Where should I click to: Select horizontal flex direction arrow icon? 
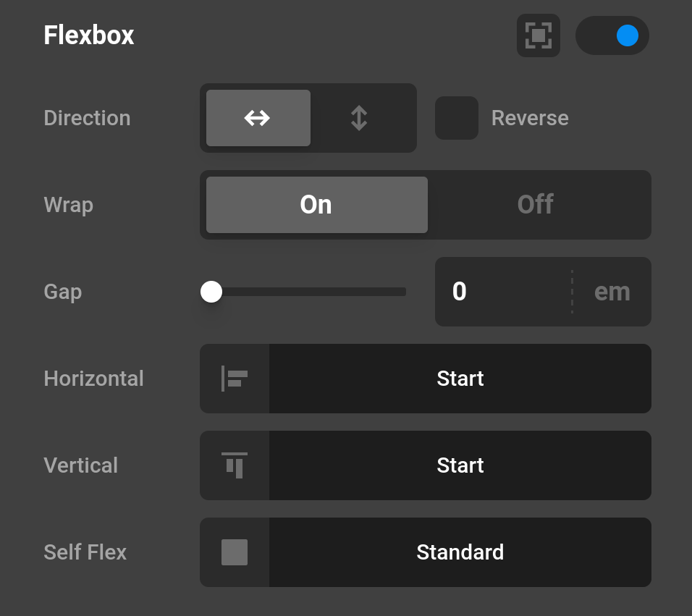point(258,117)
